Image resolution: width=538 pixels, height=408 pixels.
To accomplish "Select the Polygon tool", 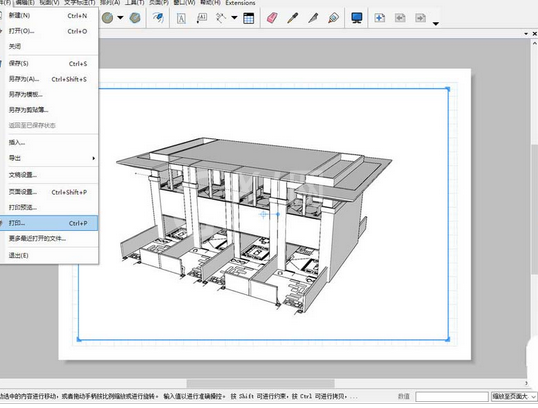I will pos(135,18).
